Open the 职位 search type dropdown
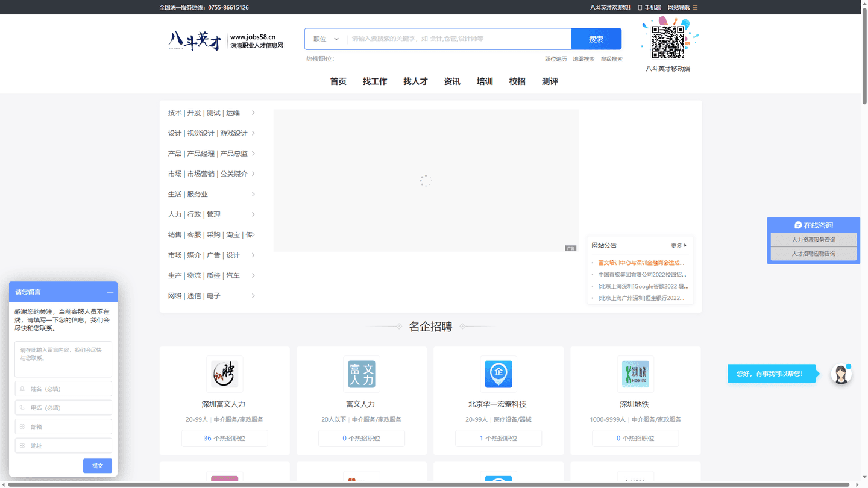The height and width of the screenshot is (488, 868). [x=325, y=39]
